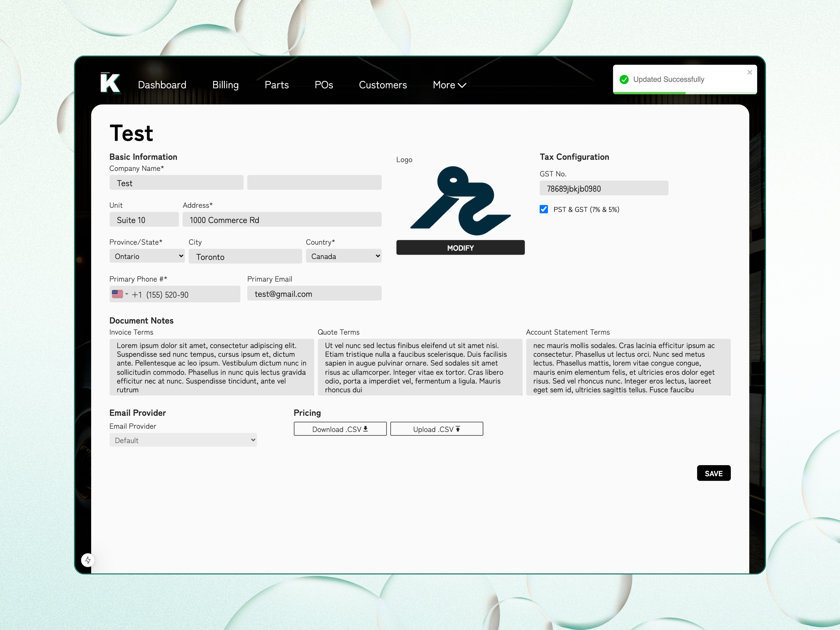The width and height of the screenshot is (840, 630).
Task: Open the Province/State dropdown
Action: click(x=147, y=256)
